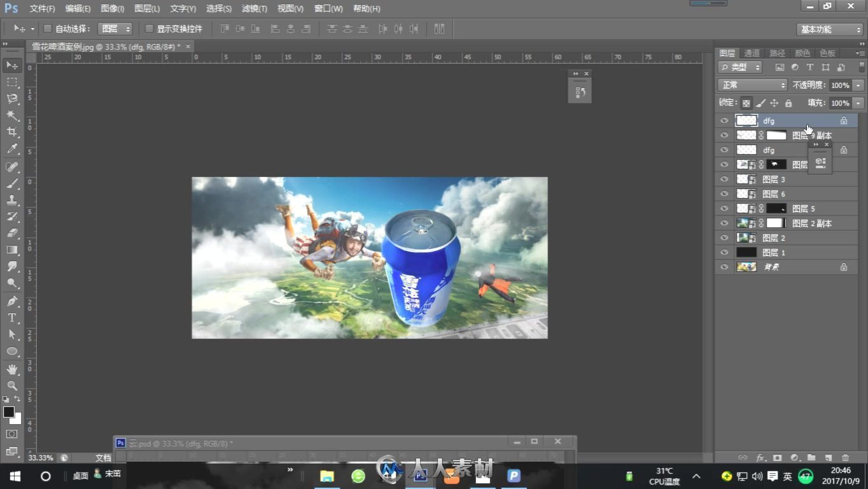Select the Horizontal Type tool

pos(12,318)
